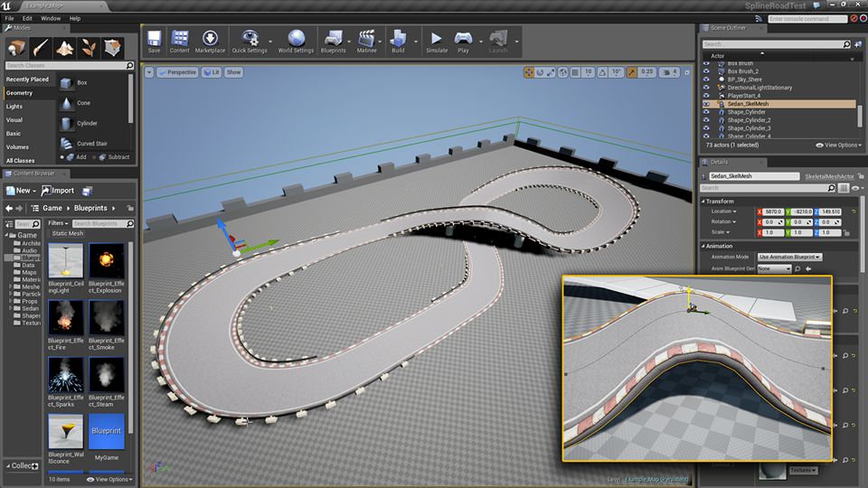This screenshot has width=868, height=488.
Task: Click the Content Browser back arrow
Action: coord(9,208)
